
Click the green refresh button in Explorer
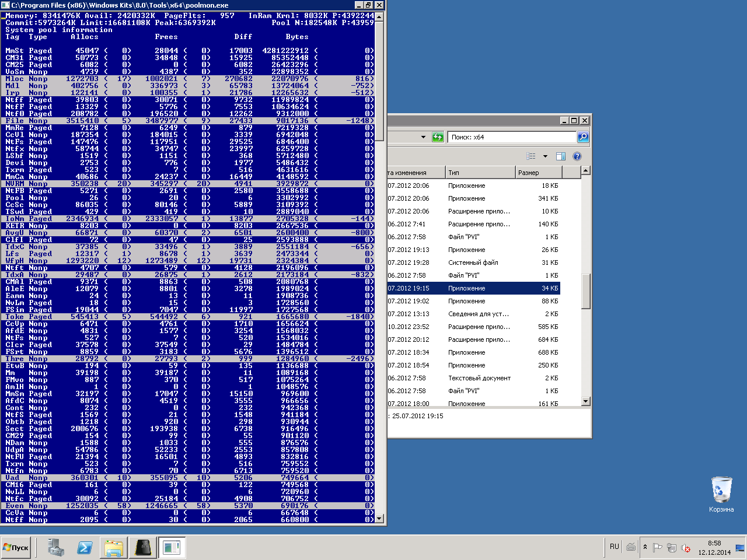point(438,137)
